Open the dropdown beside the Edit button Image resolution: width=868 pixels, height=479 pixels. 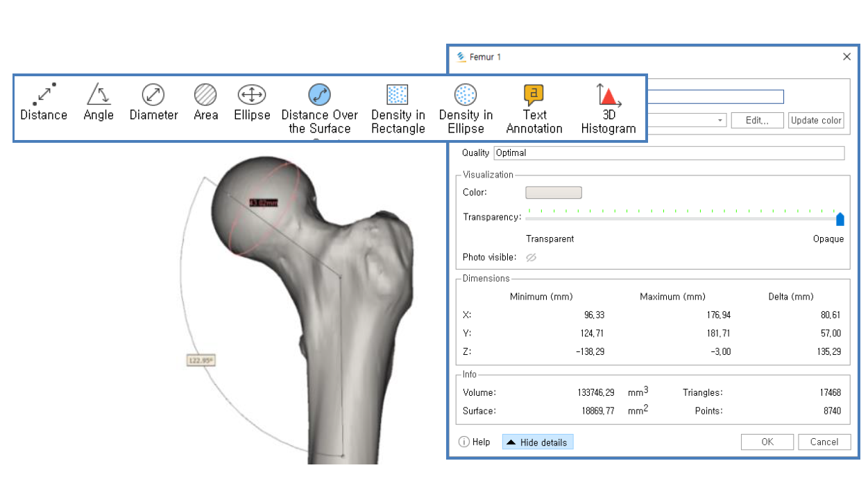tap(721, 121)
